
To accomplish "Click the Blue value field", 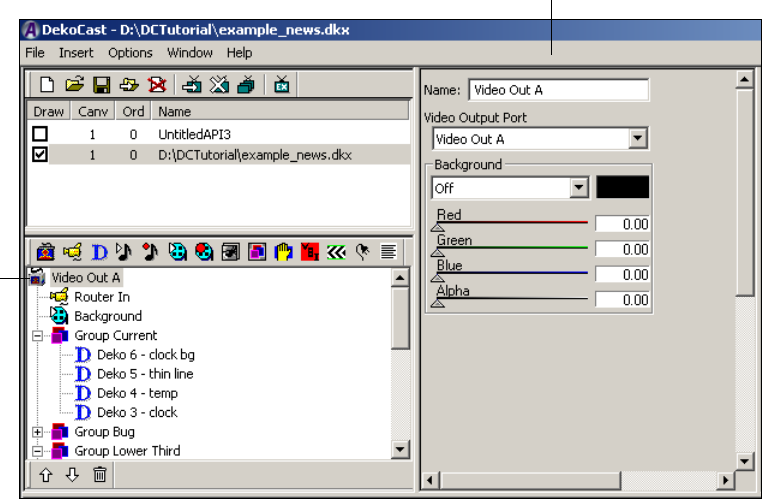I will point(622,275).
